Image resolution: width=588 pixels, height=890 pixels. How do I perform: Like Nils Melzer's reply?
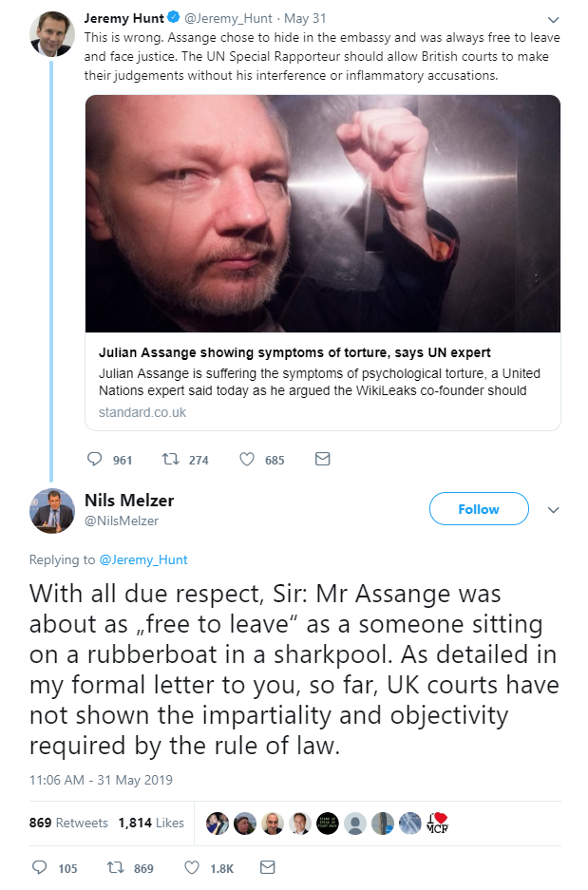pyautogui.click(x=191, y=868)
